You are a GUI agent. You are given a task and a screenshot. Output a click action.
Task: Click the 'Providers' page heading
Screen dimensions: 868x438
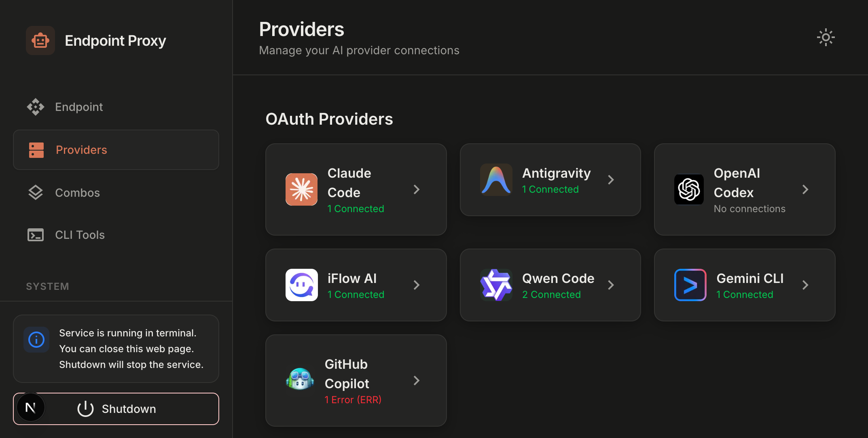click(x=302, y=29)
